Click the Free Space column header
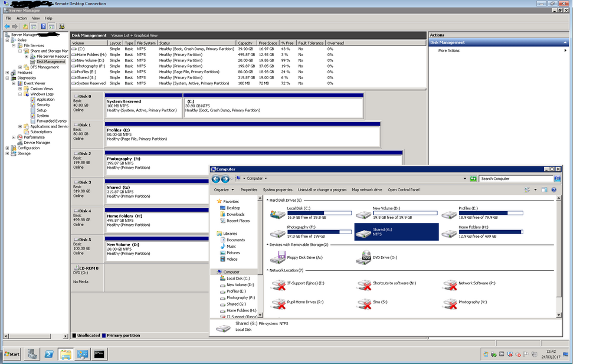Viewport: 590px width, 364px height. 268,43
